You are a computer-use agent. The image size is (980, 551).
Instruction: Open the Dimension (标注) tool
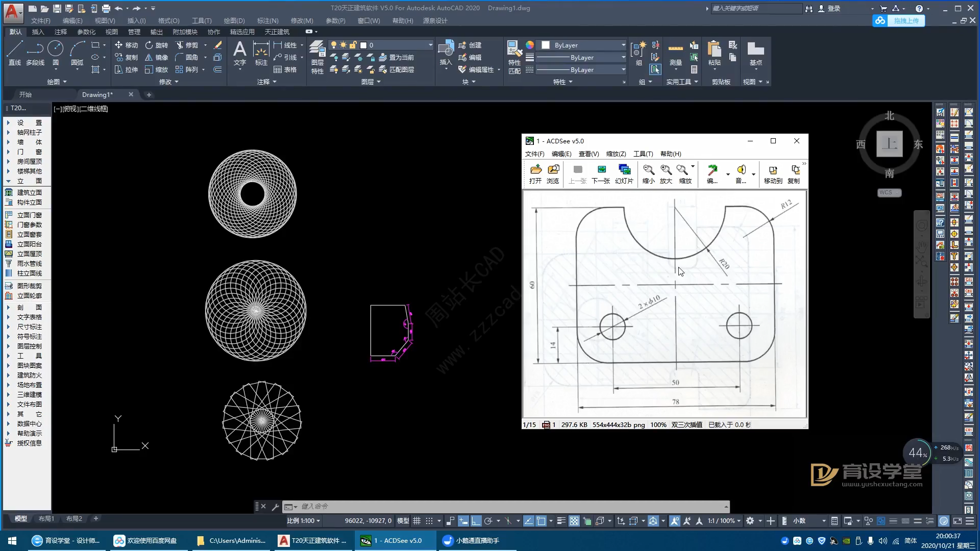(261, 54)
